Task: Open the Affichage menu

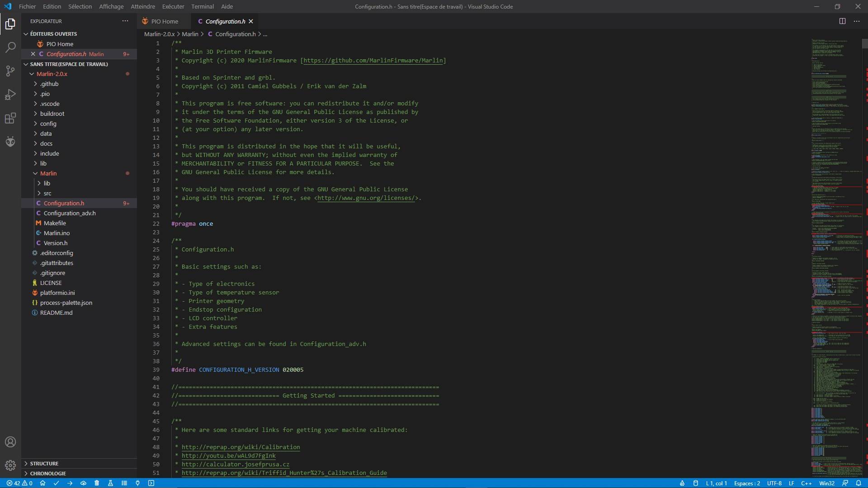Action: pyautogui.click(x=111, y=6)
